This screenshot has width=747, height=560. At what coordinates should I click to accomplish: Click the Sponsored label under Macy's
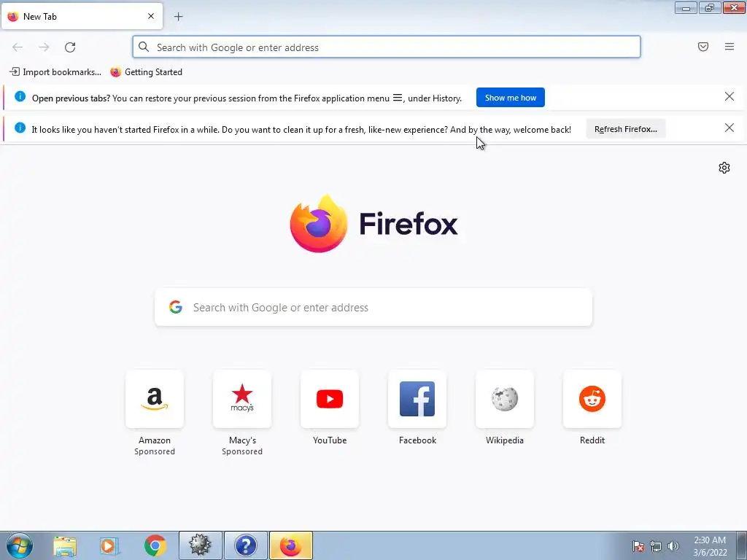point(242,451)
